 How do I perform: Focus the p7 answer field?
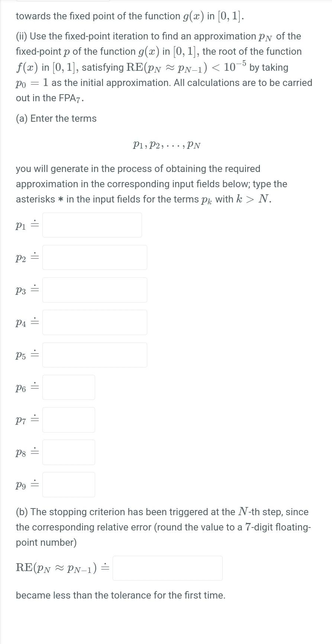(x=68, y=420)
